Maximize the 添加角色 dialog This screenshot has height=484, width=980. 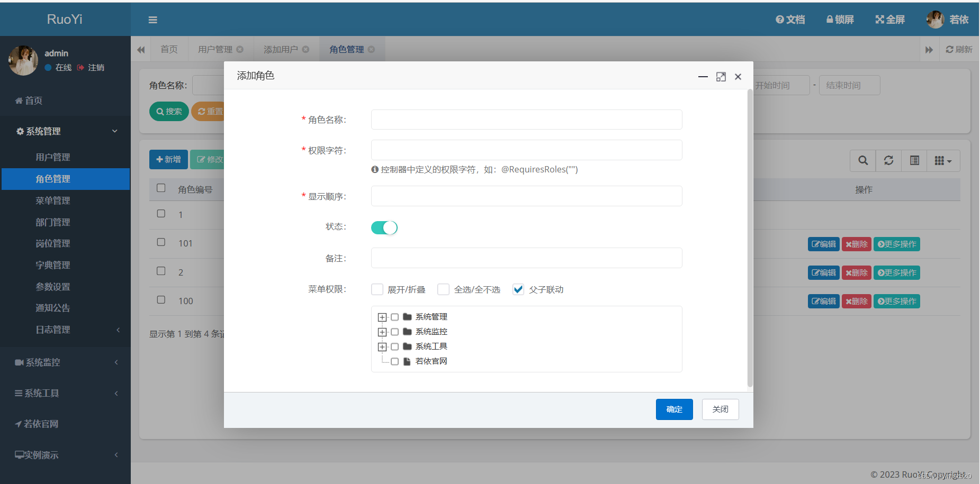pyautogui.click(x=721, y=77)
